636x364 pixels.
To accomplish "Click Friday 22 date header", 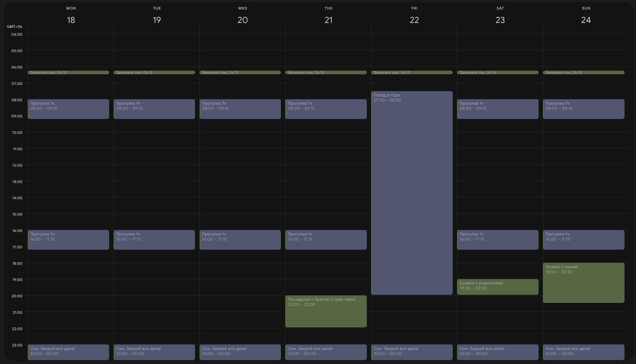I will pos(414,20).
